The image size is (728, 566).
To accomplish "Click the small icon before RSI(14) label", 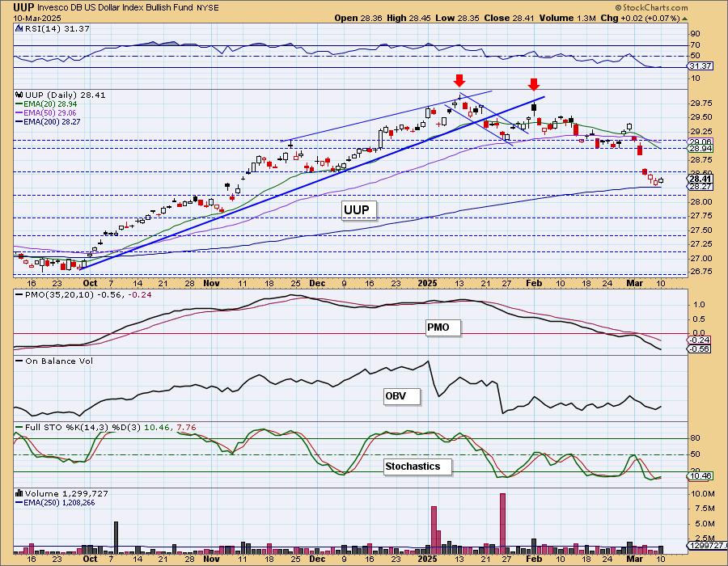I will coord(19,28).
